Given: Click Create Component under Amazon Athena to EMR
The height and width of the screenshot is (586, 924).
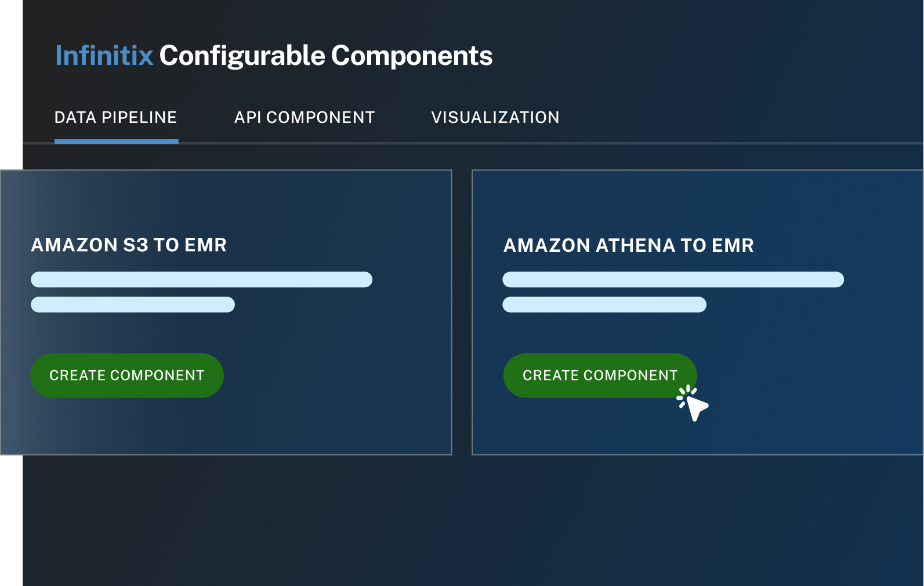Looking at the screenshot, I should click(x=600, y=375).
